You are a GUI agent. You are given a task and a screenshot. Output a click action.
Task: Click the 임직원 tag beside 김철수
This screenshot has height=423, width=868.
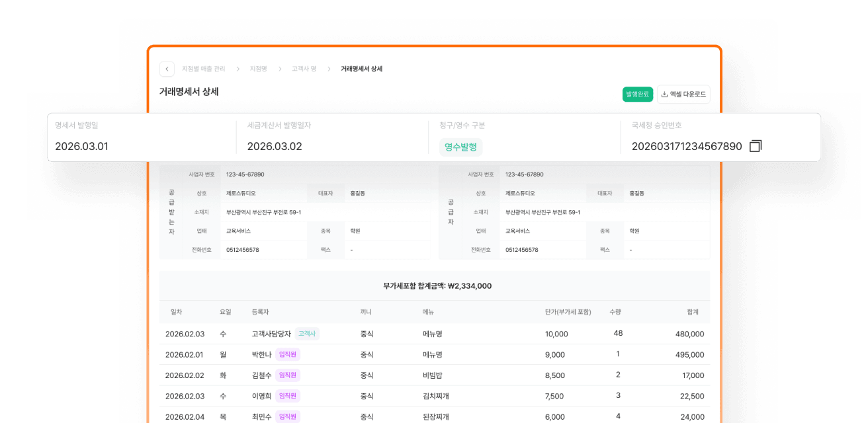(288, 375)
